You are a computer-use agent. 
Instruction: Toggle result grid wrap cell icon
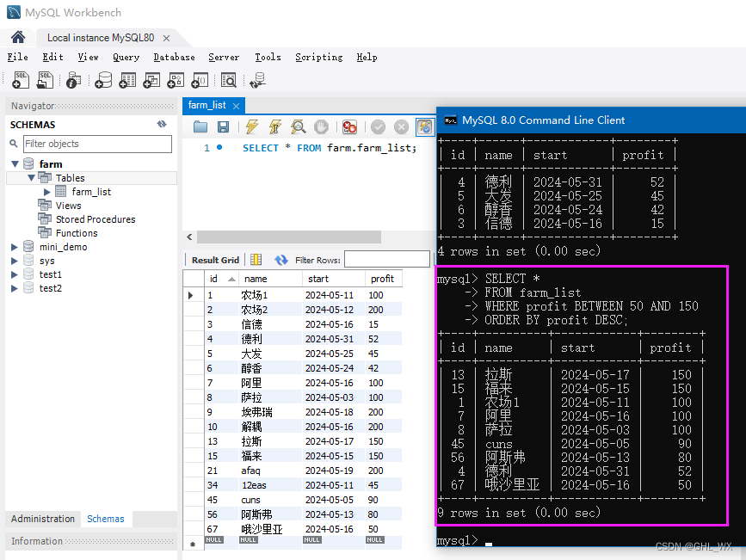pyautogui.click(x=256, y=259)
